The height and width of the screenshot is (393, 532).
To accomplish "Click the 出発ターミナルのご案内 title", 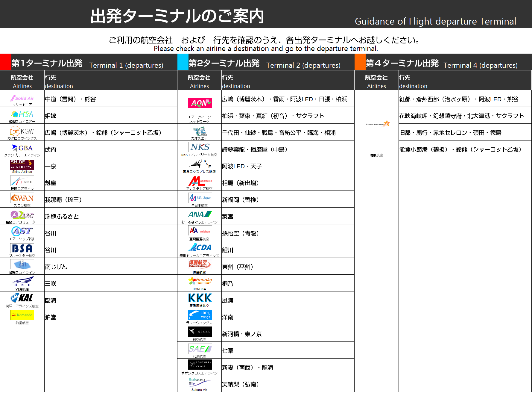I will point(177,16).
